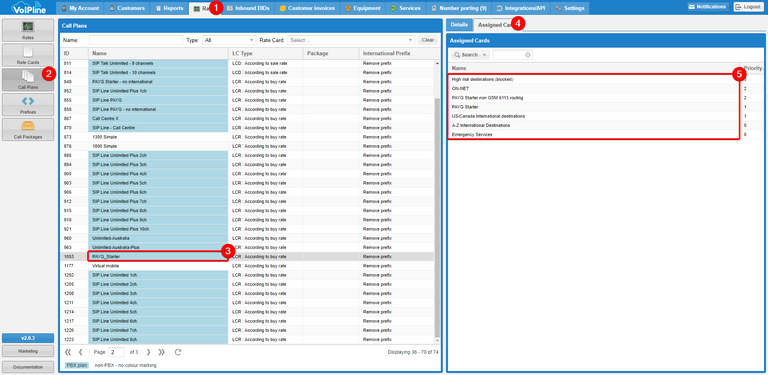The width and height of the screenshot is (768, 375).
Task: Select the Emergency Services card
Action: coord(606,134)
